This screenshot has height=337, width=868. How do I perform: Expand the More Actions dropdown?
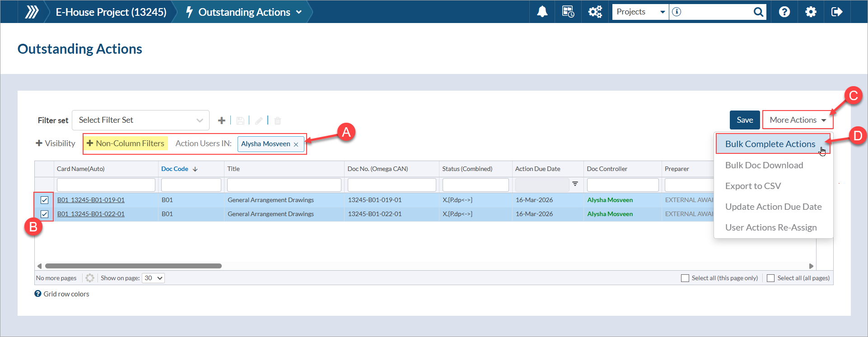point(798,120)
